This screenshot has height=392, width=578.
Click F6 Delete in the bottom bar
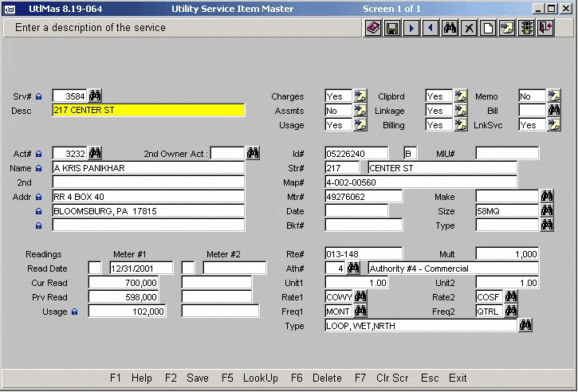point(317,378)
